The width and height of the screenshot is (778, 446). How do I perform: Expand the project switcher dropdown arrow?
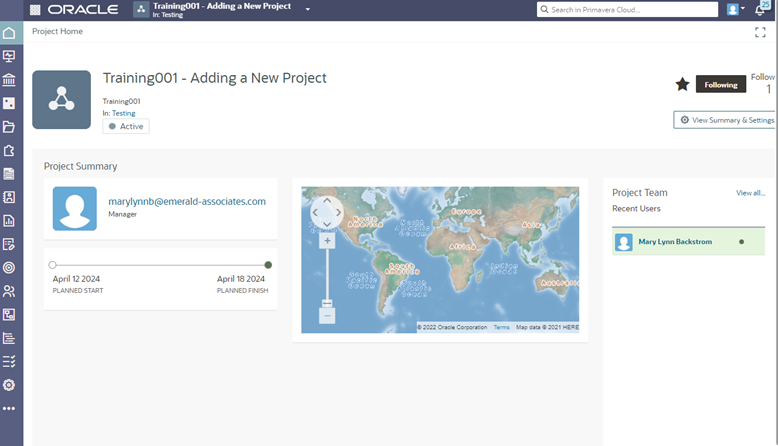pos(308,10)
